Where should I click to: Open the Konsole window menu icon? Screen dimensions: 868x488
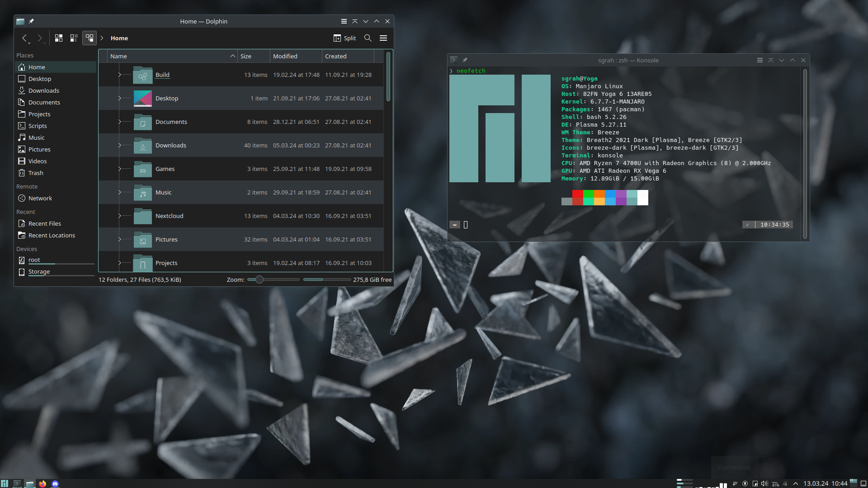pos(454,60)
